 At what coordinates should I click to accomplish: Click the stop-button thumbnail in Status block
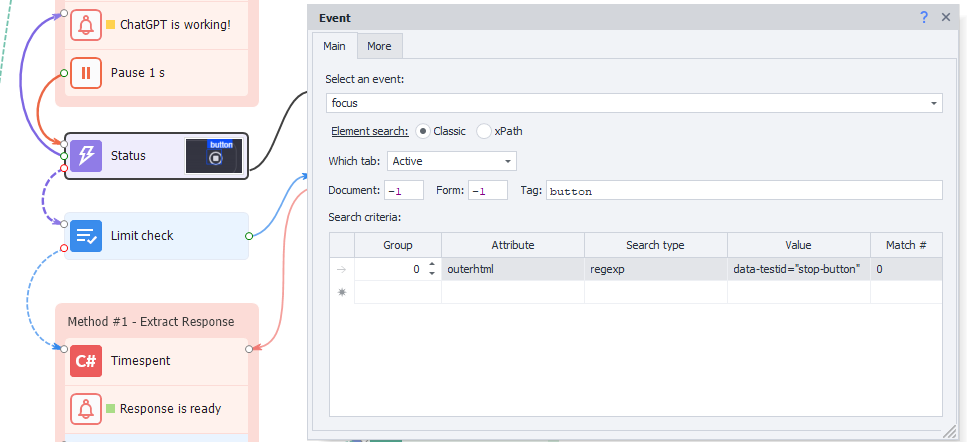pyautogui.click(x=214, y=156)
